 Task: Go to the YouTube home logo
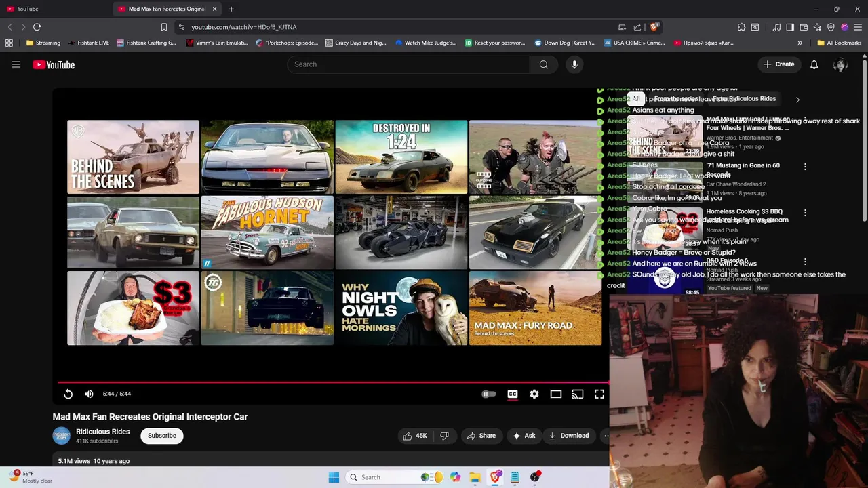click(54, 65)
